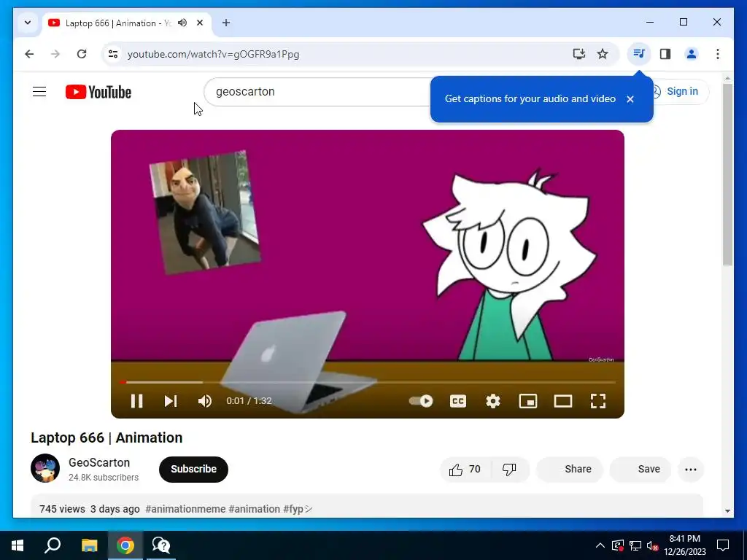Click the page vertical scrollbar

click(x=727, y=174)
